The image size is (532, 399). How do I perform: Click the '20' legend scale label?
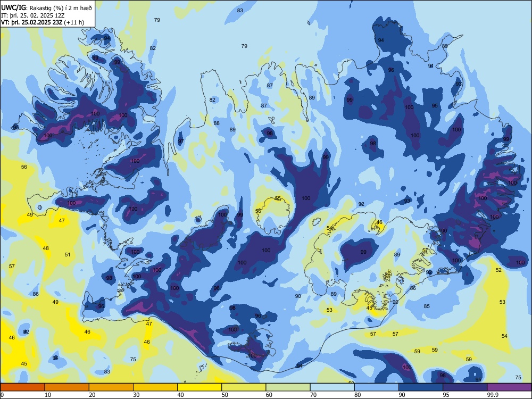[92, 395]
